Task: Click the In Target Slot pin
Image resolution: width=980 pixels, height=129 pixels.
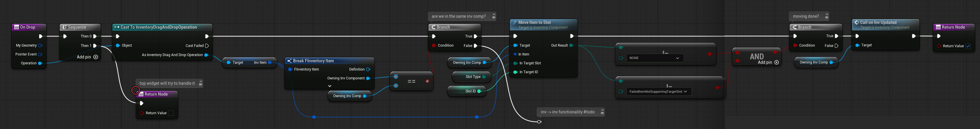Action: [515, 63]
